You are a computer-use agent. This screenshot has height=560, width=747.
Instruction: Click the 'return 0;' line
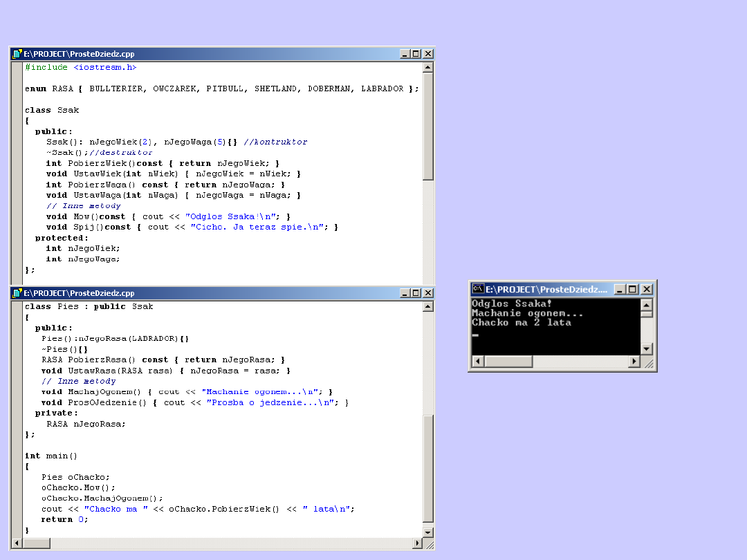click(x=65, y=519)
